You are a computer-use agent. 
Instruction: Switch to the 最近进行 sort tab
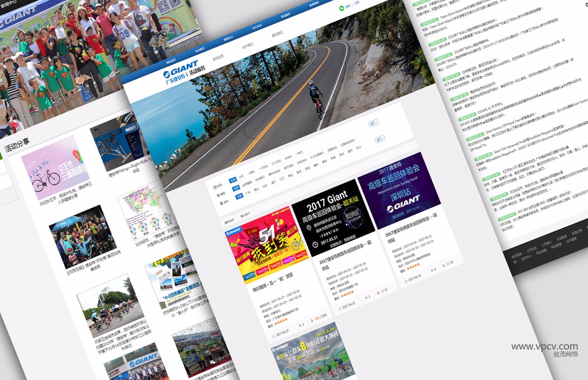point(245,214)
